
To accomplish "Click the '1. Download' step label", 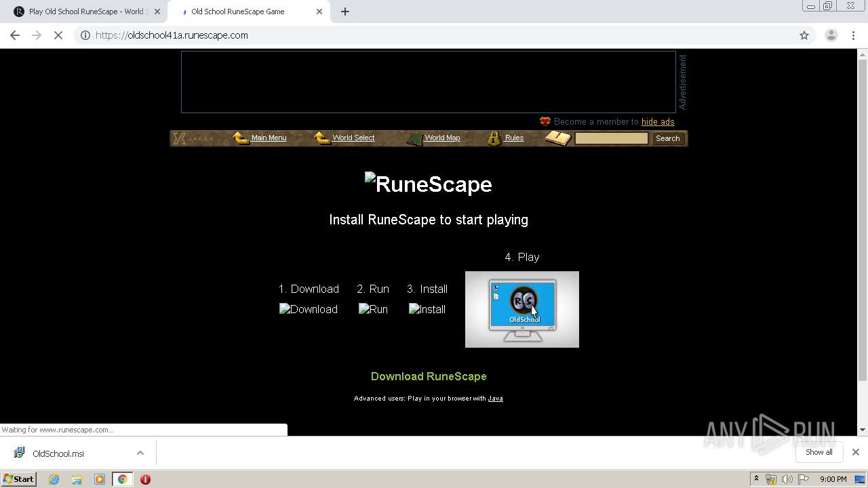I will point(309,289).
